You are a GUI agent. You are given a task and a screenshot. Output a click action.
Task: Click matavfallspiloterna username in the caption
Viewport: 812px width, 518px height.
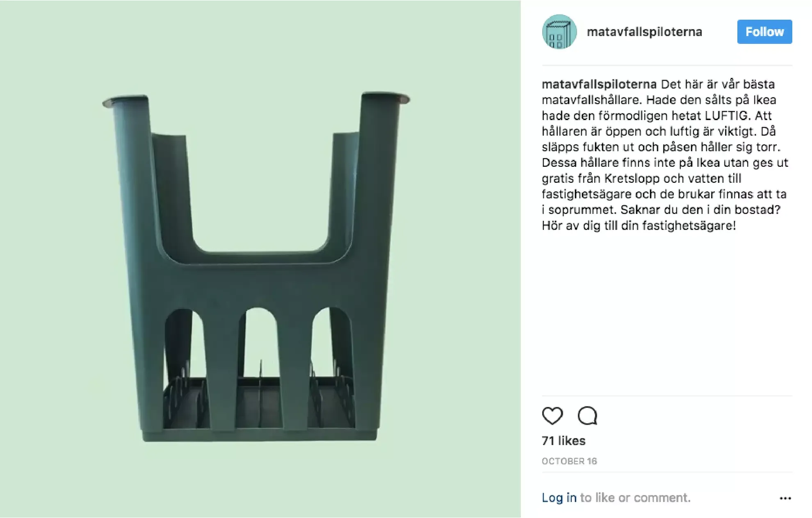(x=599, y=84)
